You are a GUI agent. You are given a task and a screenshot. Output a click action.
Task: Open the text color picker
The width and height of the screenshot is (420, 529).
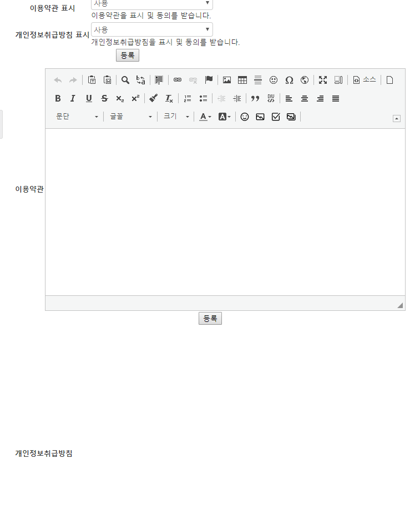pos(205,117)
